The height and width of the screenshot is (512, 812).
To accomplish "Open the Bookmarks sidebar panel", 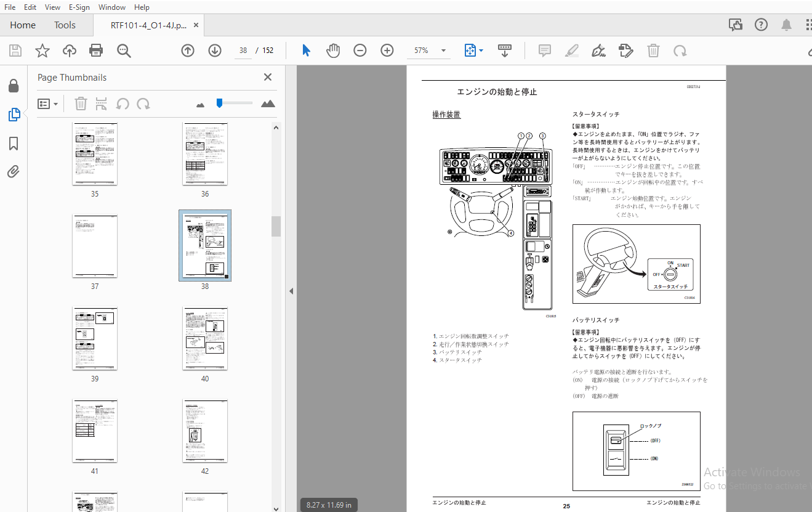I will tap(14, 144).
